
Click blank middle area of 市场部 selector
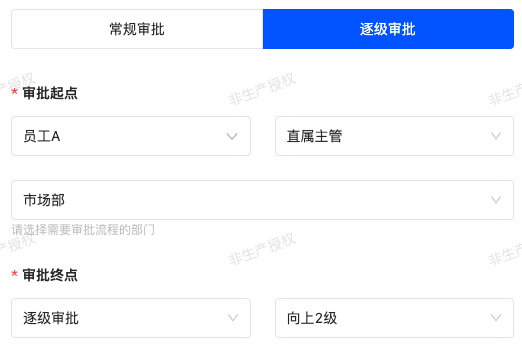262,200
